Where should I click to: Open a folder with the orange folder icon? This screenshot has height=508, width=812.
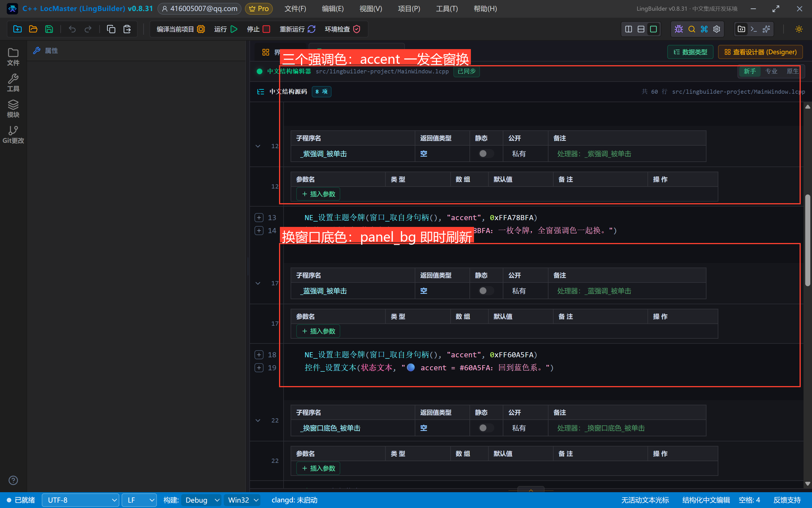pos(33,29)
